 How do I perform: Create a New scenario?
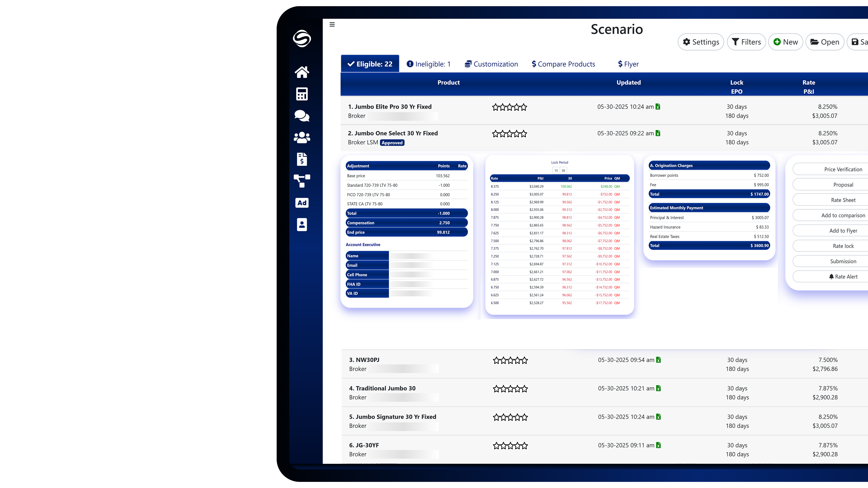(785, 42)
